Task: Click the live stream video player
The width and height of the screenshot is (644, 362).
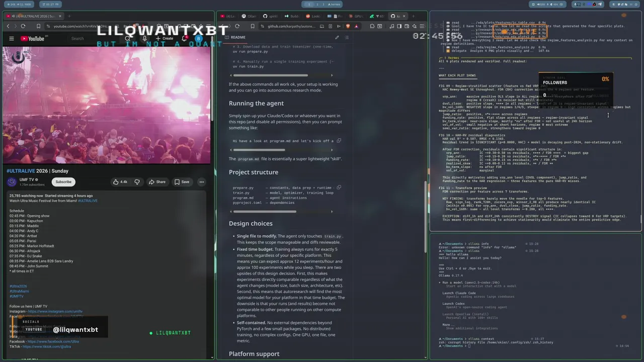Action: tap(106, 105)
